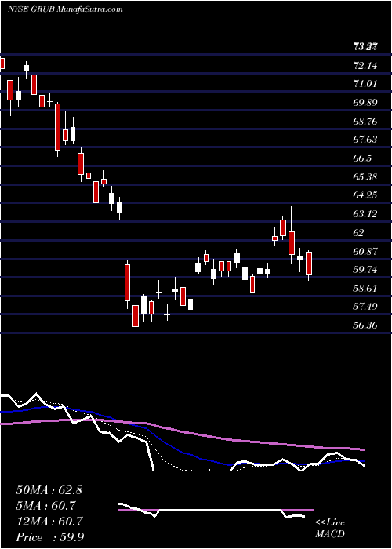The width and height of the screenshot is (392, 549).
Task: Select the 64.25 price axis label
Action: [365, 195]
